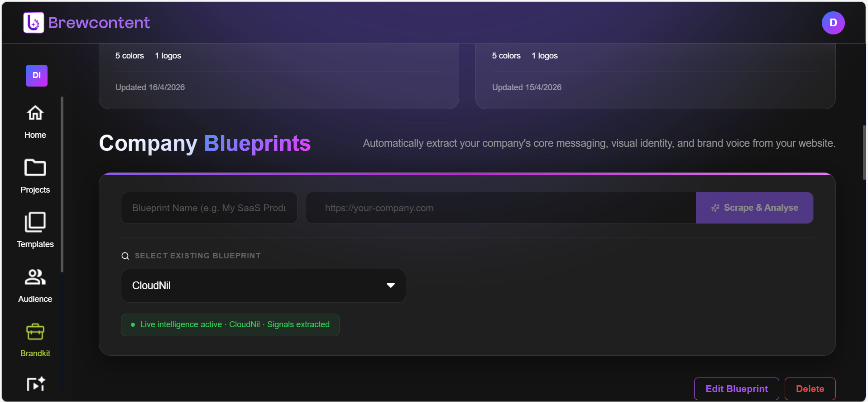Delete the selected blueprint

[810, 389]
